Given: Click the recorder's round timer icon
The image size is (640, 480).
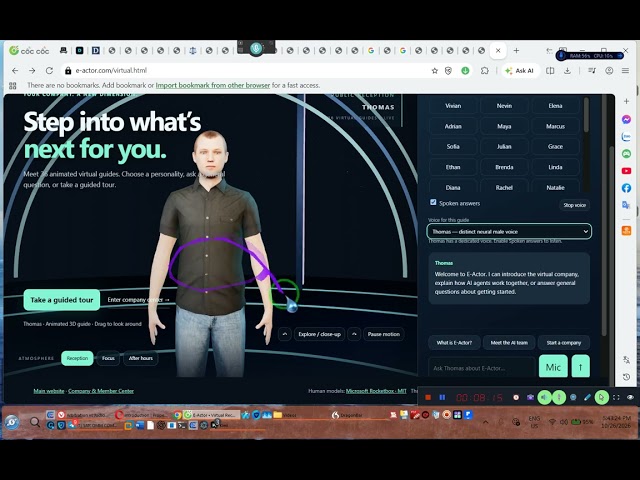Looking at the screenshot, I should [516, 397].
